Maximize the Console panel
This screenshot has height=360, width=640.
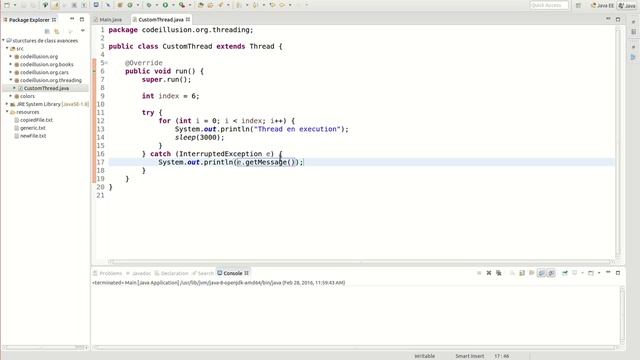click(x=618, y=272)
